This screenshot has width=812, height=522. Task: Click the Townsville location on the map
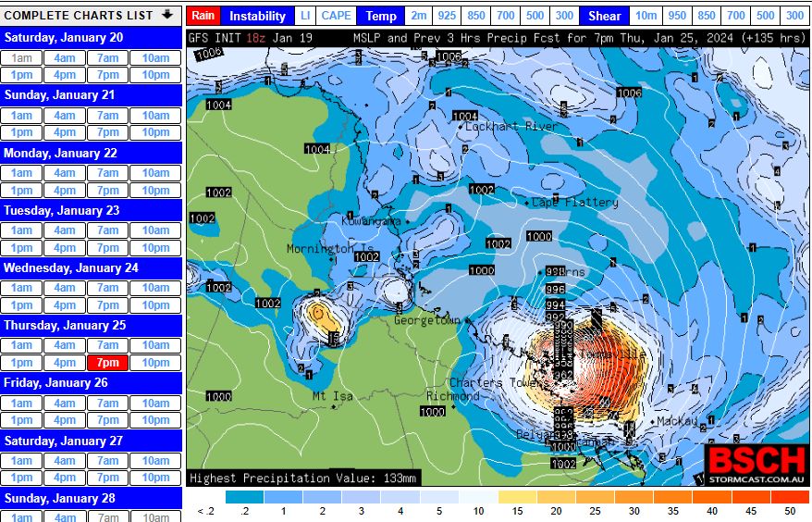(610, 354)
